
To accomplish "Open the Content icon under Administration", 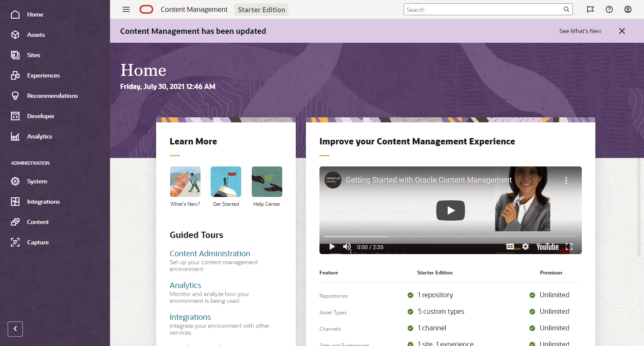I will pyautogui.click(x=15, y=222).
